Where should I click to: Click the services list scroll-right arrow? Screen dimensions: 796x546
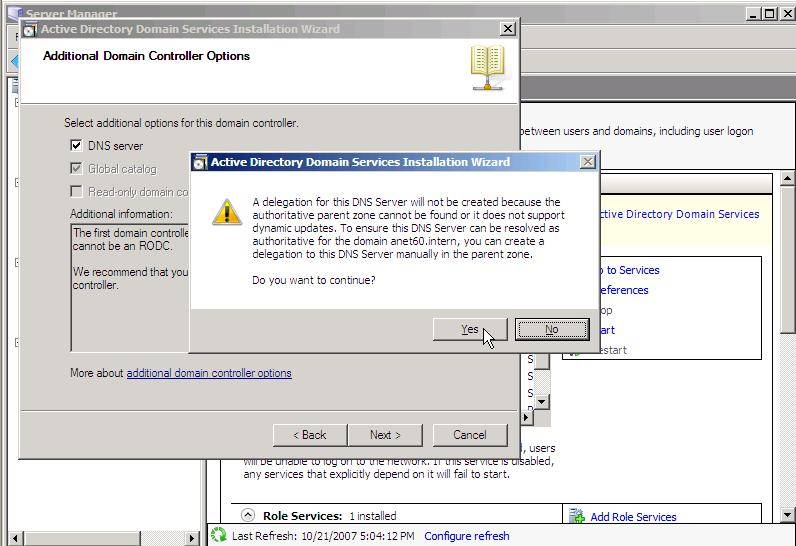tap(526, 417)
